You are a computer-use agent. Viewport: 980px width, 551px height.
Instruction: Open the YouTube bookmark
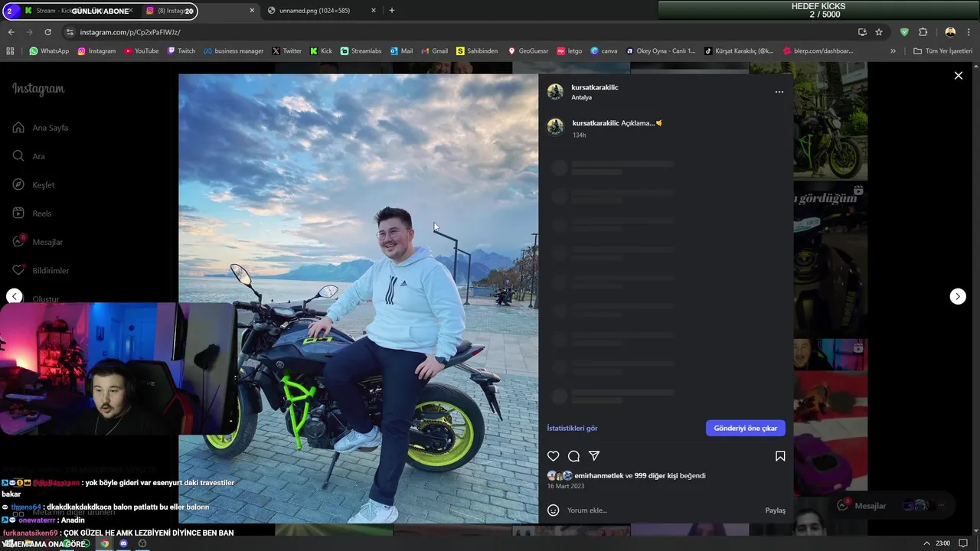point(142,51)
